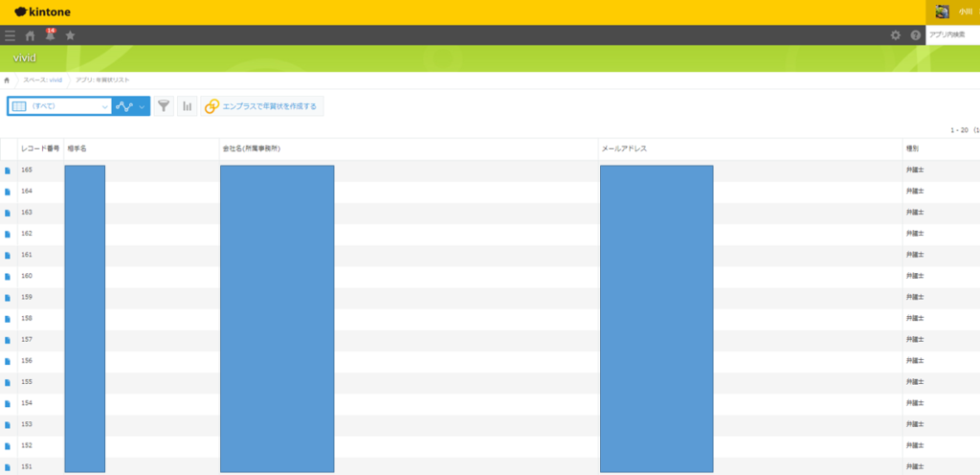
Task: Go to the kintone home portal icon
Action: click(x=30, y=35)
